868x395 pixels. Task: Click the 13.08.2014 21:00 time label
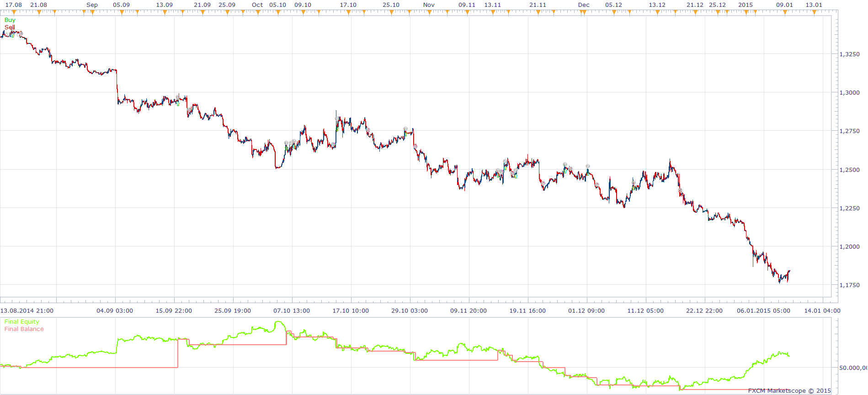[x=27, y=311]
